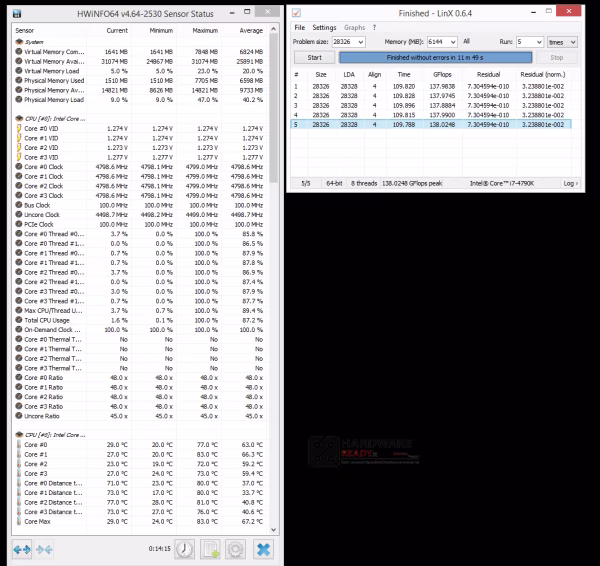Open the Run count dropdown
This screenshot has height=566, width=600.
click(x=530, y=42)
